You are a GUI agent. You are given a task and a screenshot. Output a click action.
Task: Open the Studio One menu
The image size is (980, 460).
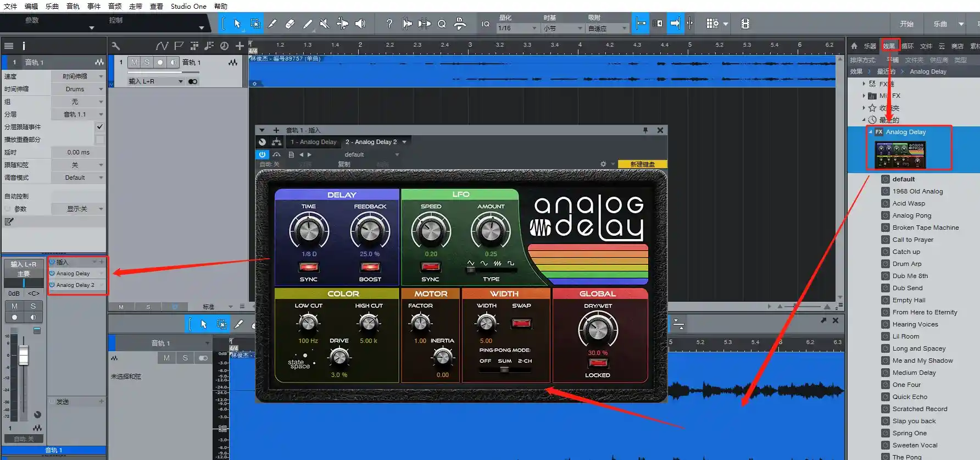pyautogui.click(x=188, y=6)
